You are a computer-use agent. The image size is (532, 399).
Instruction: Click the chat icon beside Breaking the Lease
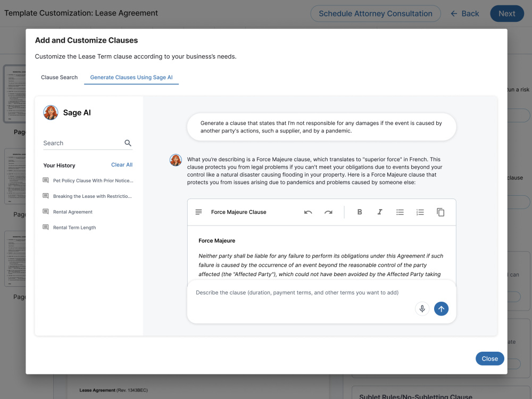(x=45, y=196)
